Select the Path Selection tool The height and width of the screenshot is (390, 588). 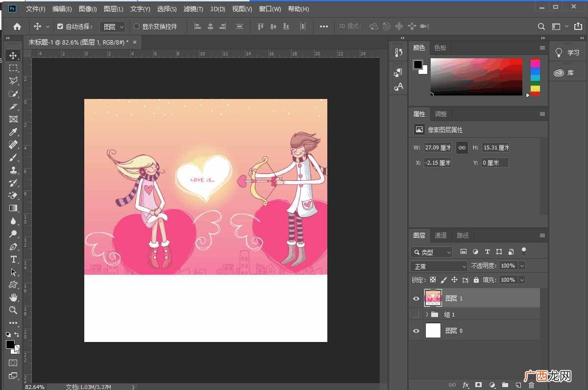click(13, 272)
